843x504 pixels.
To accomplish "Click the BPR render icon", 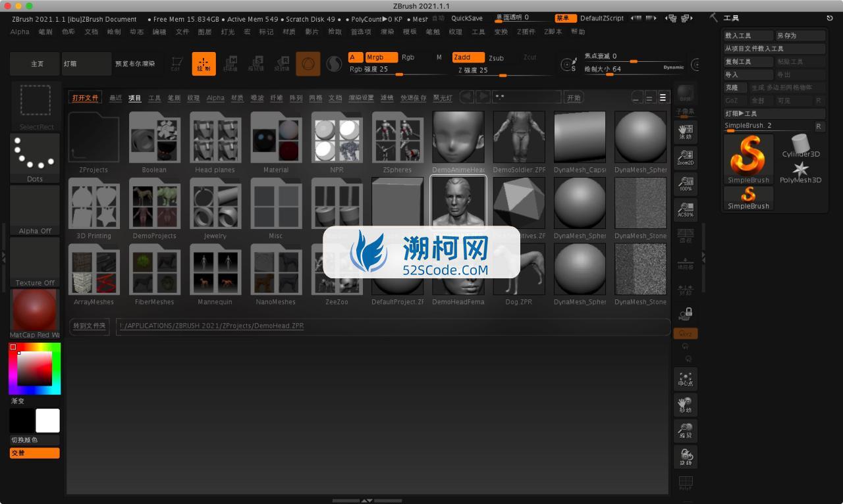I will [x=686, y=94].
